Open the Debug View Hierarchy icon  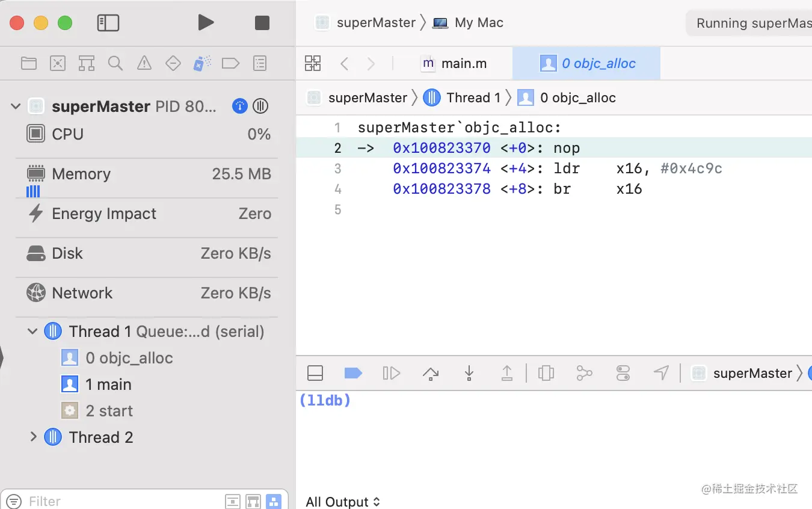[546, 373]
